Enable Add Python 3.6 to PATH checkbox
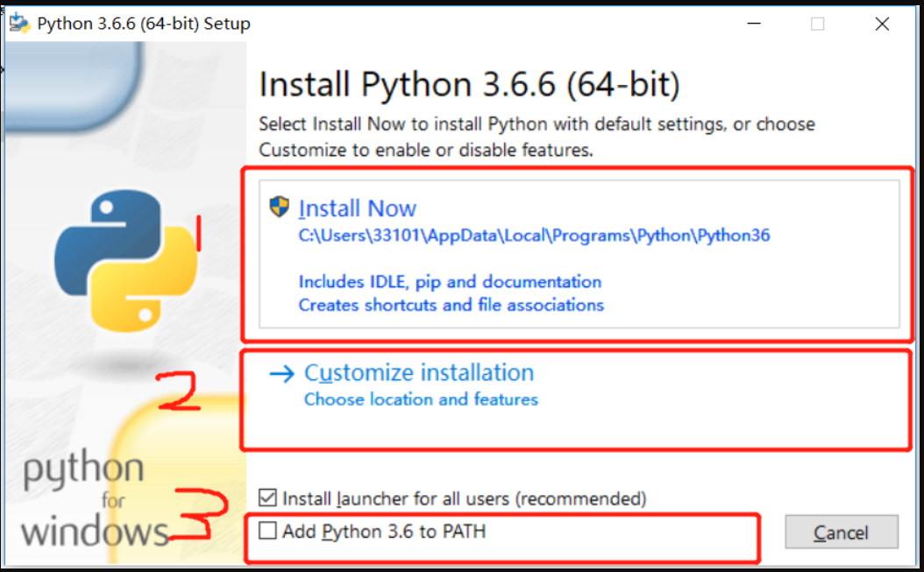The height and width of the screenshot is (572, 924). (267, 531)
